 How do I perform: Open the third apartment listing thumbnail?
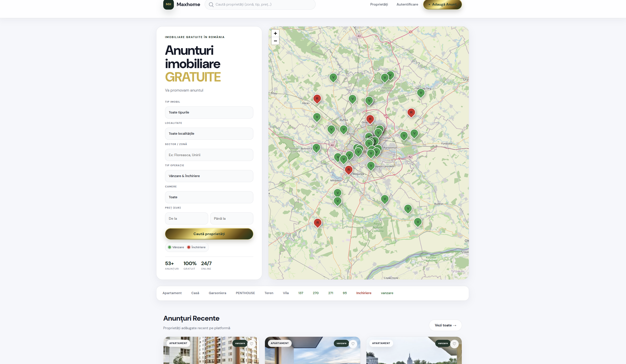click(x=414, y=351)
